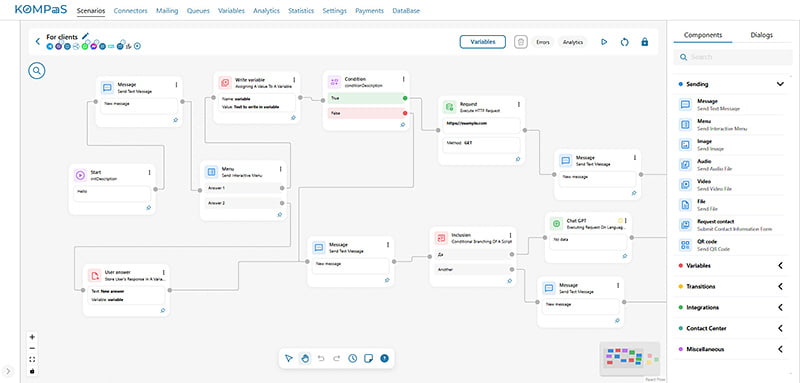Image resolution: width=800 pixels, height=383 pixels.
Task: Fit the scenario view to screen
Action: tap(33, 360)
